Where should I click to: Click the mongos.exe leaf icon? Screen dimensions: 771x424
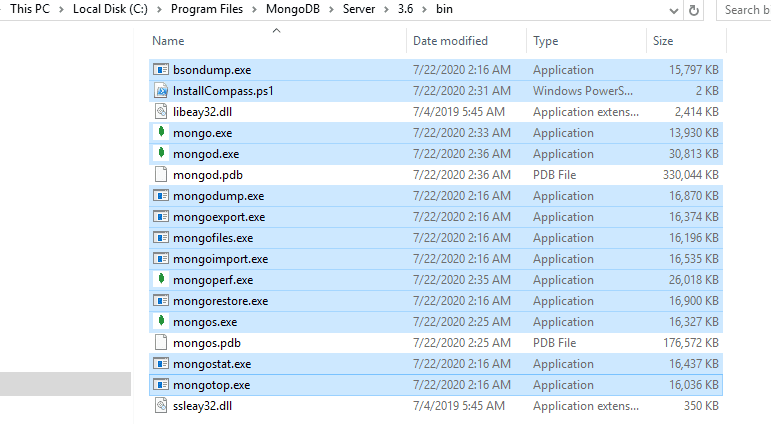[x=161, y=322]
